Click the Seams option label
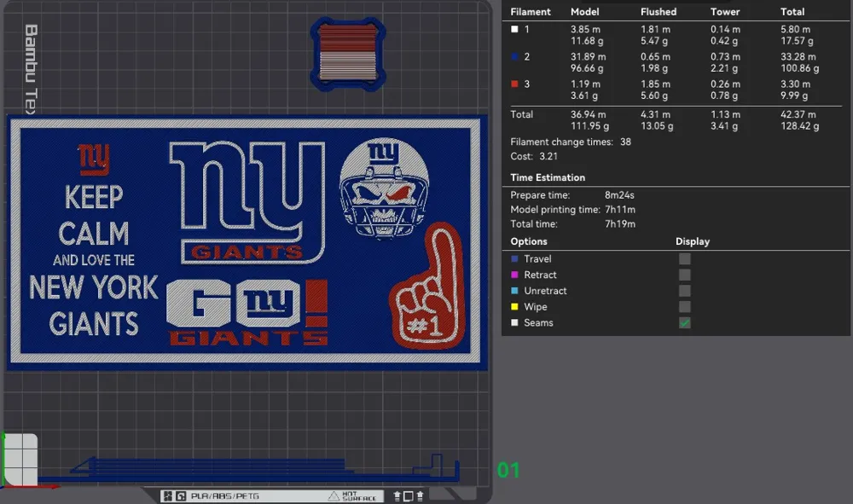This screenshot has width=853, height=504. [538, 323]
